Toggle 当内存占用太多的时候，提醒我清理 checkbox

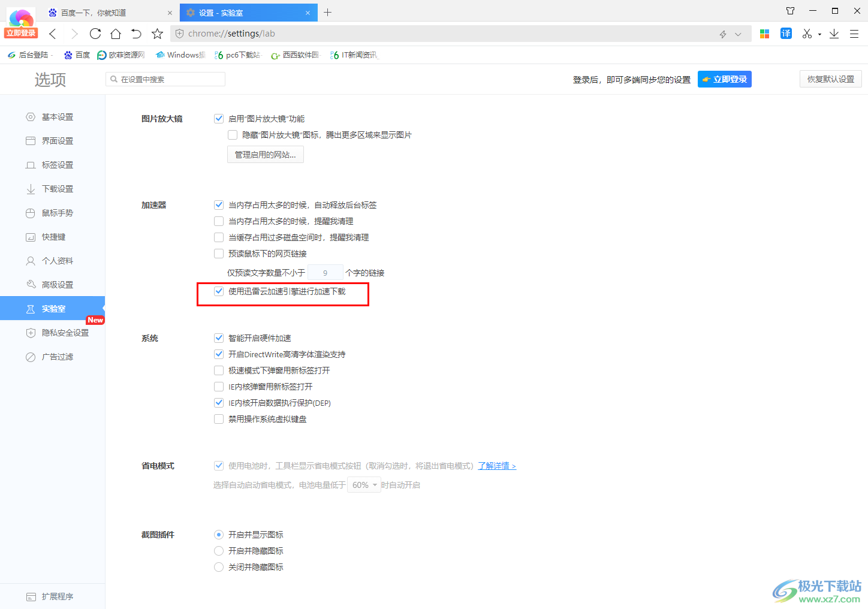(x=219, y=221)
